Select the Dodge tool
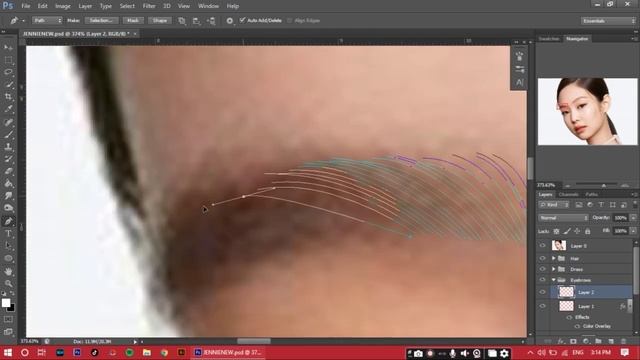This screenshot has height=360, width=640. pos(8,208)
